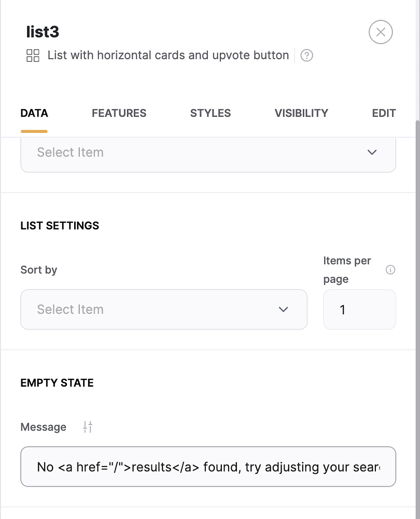The height and width of the screenshot is (519, 420).
Task: Click inside the empty state Message field
Action: 207,467
